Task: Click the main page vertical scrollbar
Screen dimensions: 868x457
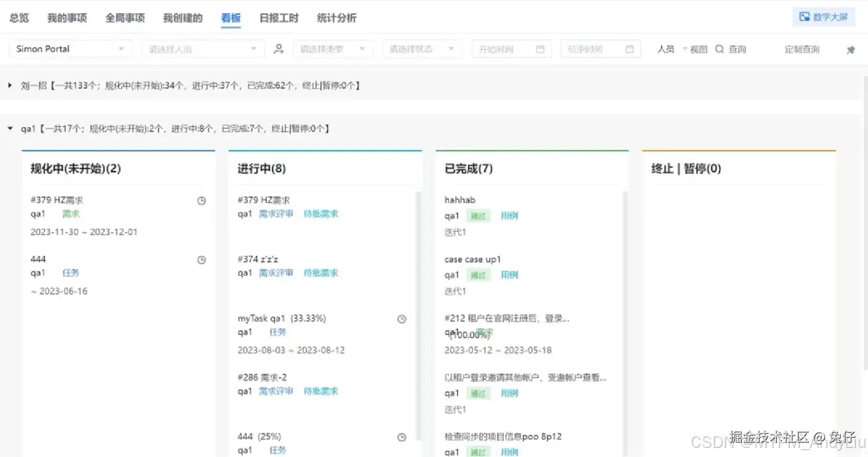Action: coord(865,223)
